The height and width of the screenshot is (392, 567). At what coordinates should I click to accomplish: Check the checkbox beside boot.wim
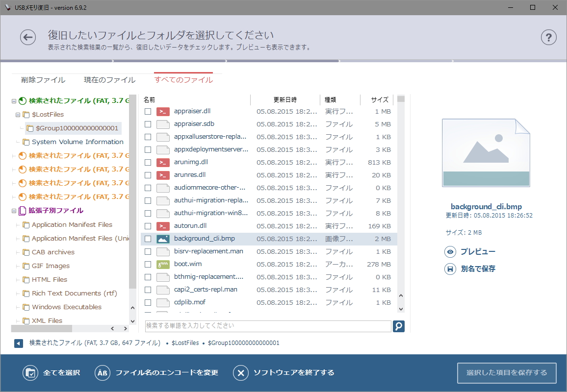pos(148,264)
